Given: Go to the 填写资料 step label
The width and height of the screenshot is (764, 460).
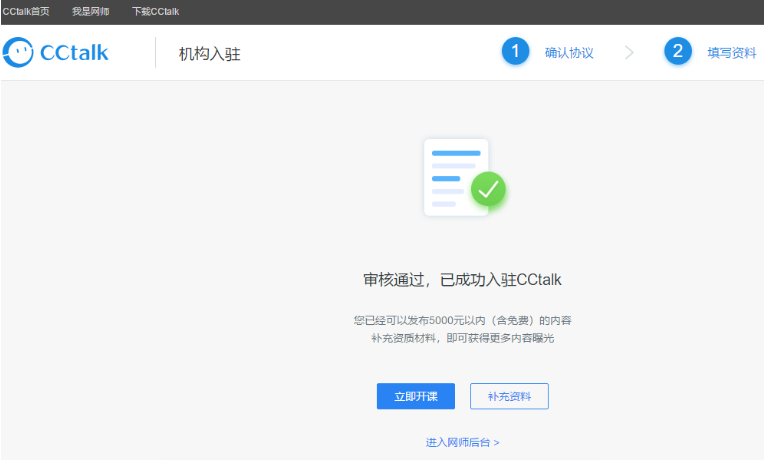Looking at the screenshot, I should [x=732, y=53].
